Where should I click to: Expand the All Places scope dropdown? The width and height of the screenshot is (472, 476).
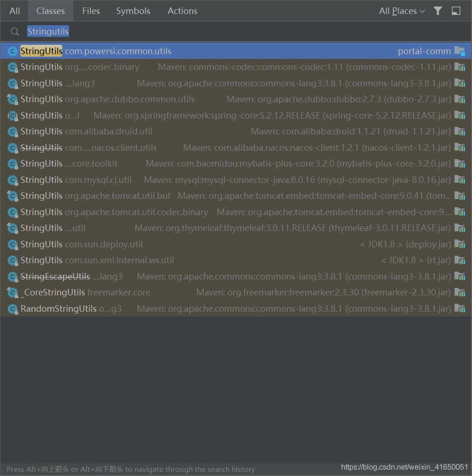pos(402,11)
